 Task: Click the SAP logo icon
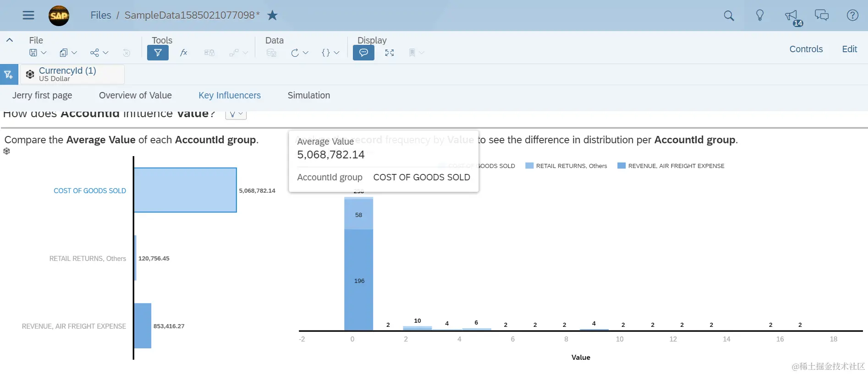pyautogui.click(x=59, y=16)
